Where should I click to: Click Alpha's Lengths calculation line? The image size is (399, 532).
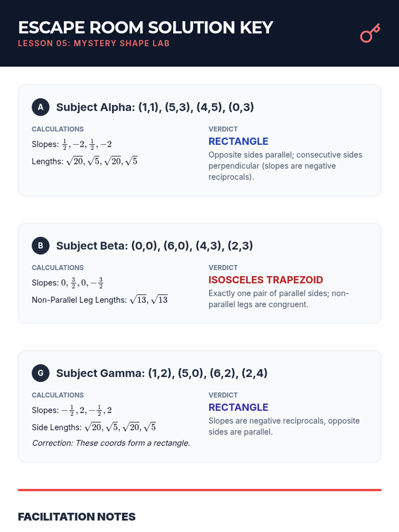[84, 161]
